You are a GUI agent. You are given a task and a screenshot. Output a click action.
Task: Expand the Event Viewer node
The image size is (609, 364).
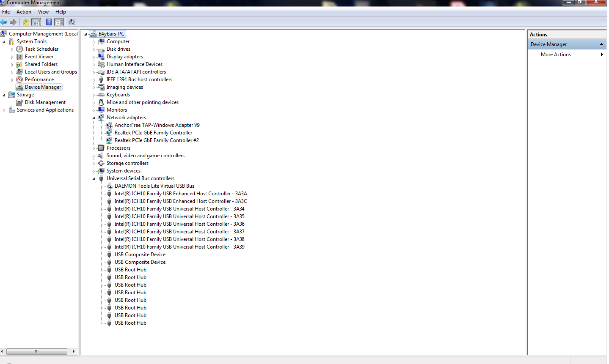(x=12, y=57)
